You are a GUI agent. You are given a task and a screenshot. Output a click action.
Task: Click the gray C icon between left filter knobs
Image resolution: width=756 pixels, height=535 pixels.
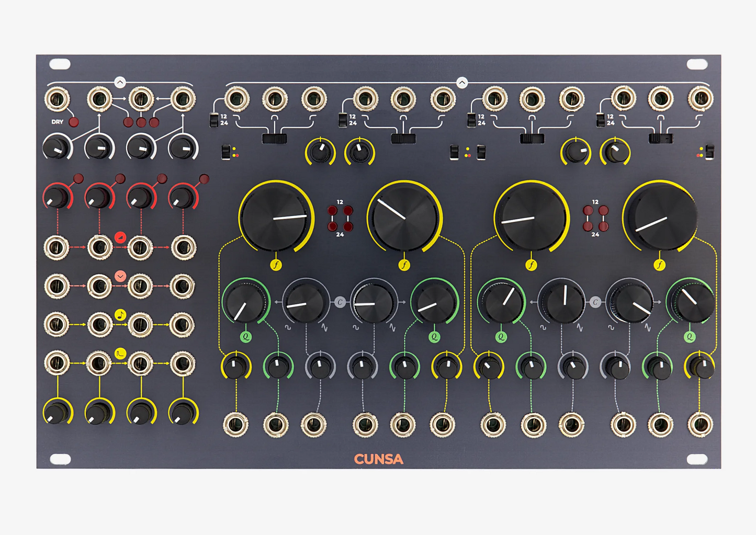click(x=340, y=302)
